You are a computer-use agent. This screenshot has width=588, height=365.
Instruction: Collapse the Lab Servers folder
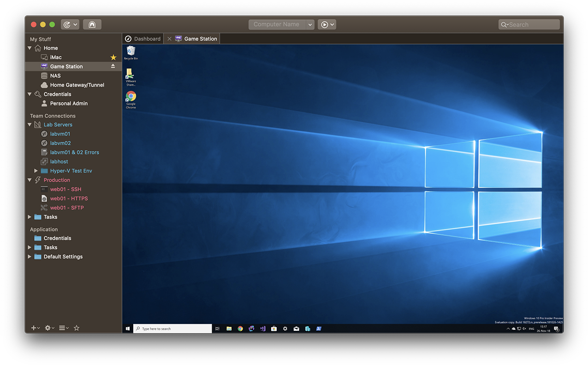[30, 125]
